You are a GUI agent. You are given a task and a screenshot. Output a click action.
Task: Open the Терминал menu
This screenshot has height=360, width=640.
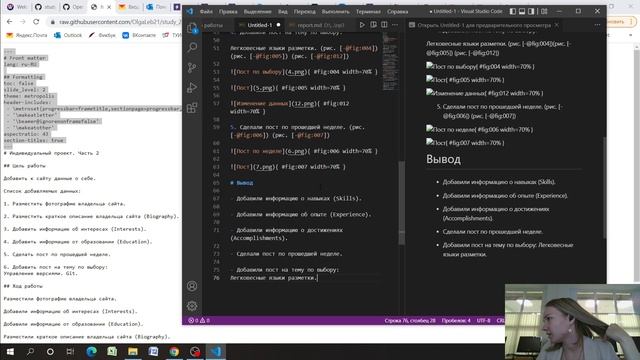(x=368, y=11)
